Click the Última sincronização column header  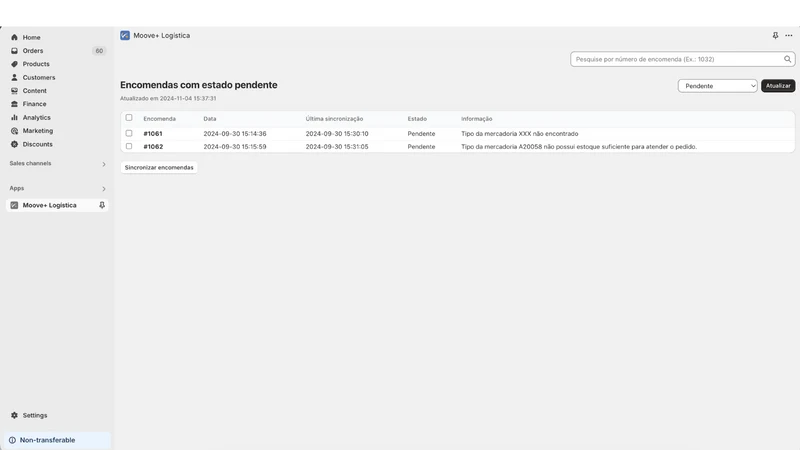coord(334,119)
